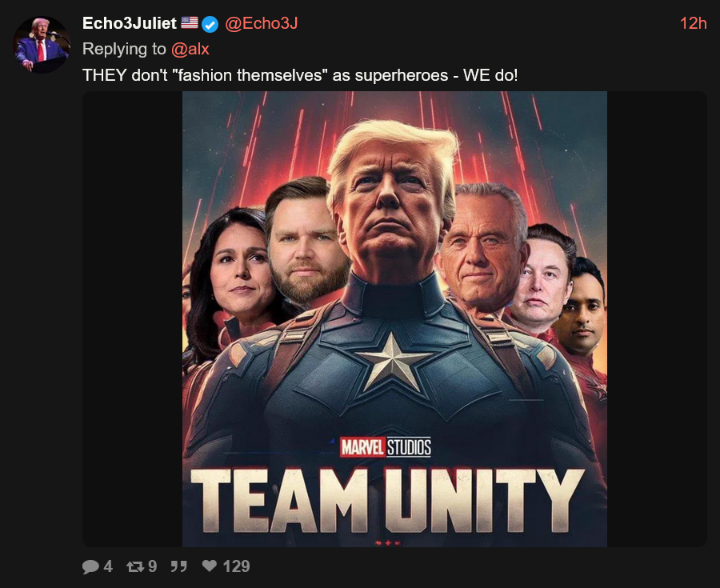Click the tweet text about superheroes
Screen dimensions: 720x588
300,75
